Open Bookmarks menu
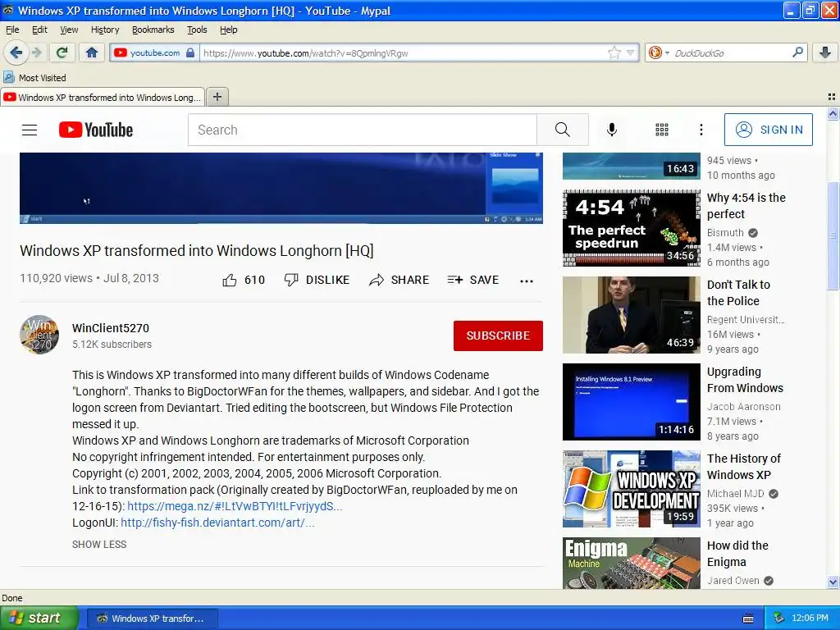The height and width of the screenshot is (630, 840). tap(153, 30)
